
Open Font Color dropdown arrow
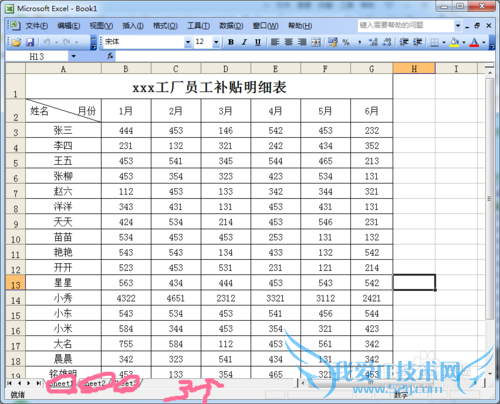(x=484, y=42)
